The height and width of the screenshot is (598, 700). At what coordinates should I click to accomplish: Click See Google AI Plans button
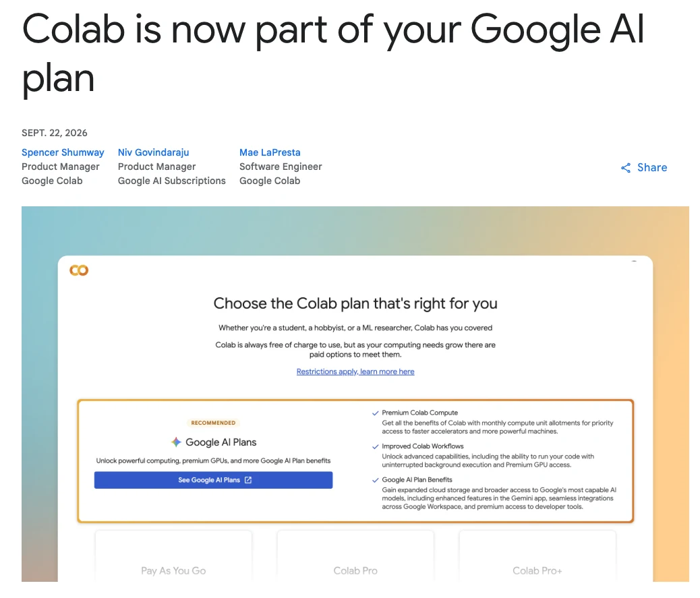point(213,480)
